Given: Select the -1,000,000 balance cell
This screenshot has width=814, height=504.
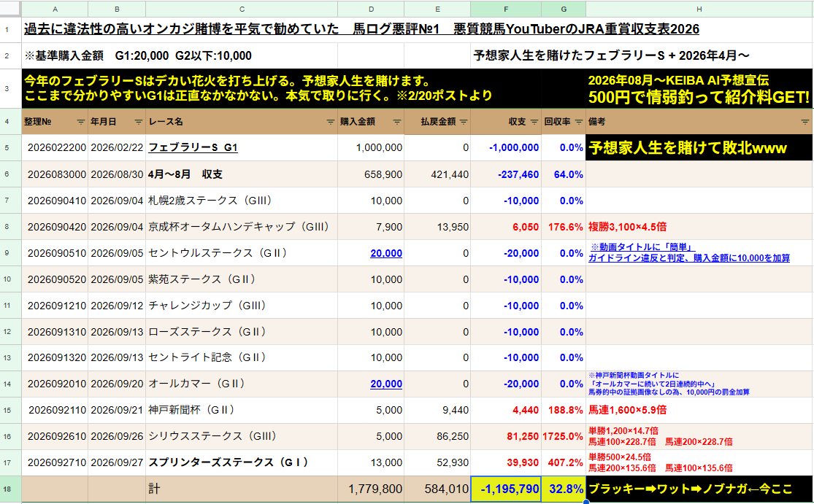Looking at the screenshot, I should point(506,148).
